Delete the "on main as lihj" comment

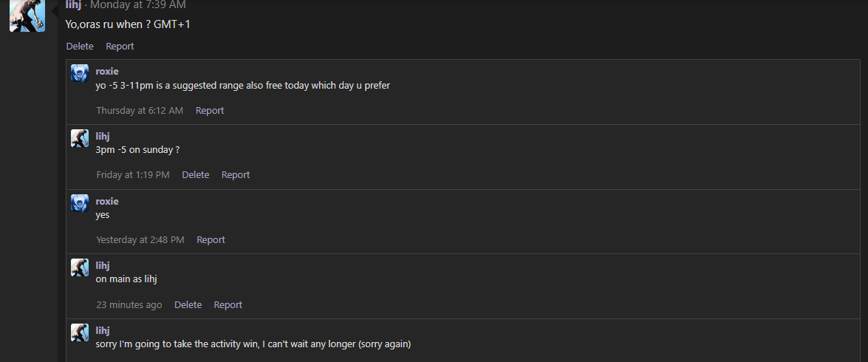pos(188,304)
